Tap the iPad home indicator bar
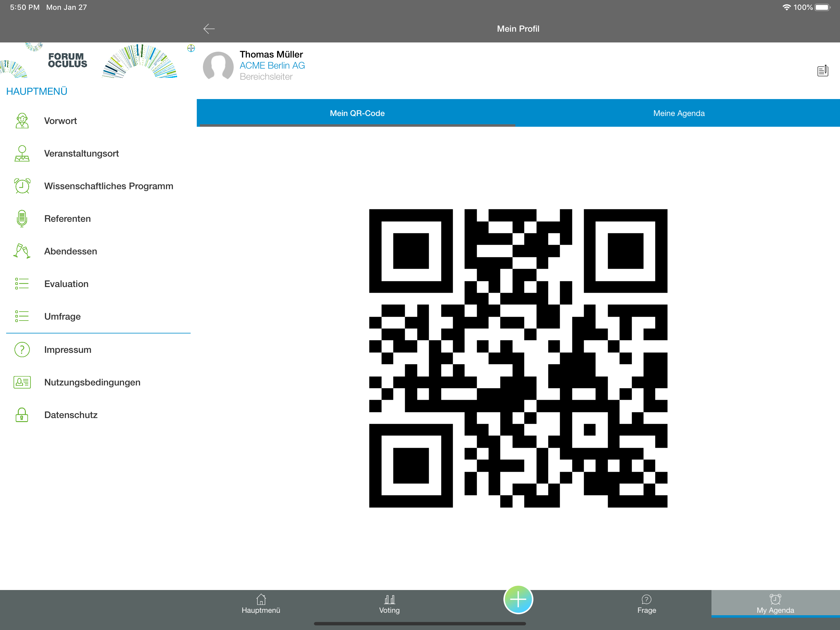Viewport: 840px width, 630px height. [x=420, y=624]
